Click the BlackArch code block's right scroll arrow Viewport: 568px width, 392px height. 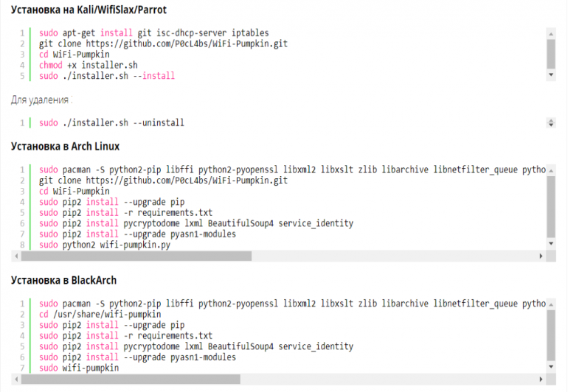[541, 379]
